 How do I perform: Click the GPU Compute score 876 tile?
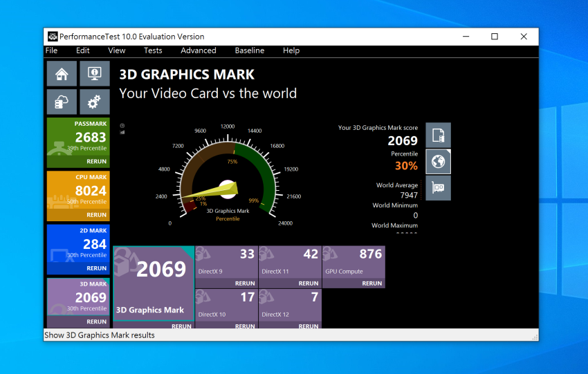(x=353, y=267)
